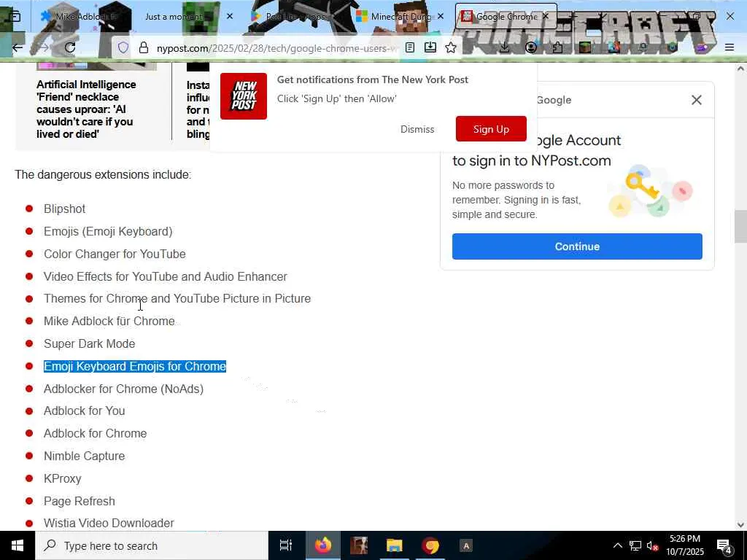Click highlighted 'Emoji Keyboard Emojis for Chrome' text
The height and width of the screenshot is (560, 747).
tap(135, 366)
